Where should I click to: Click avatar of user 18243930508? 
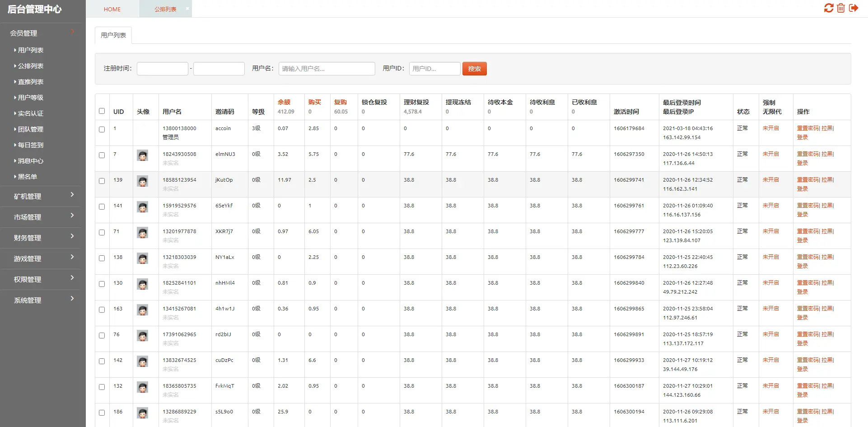pyautogui.click(x=143, y=156)
